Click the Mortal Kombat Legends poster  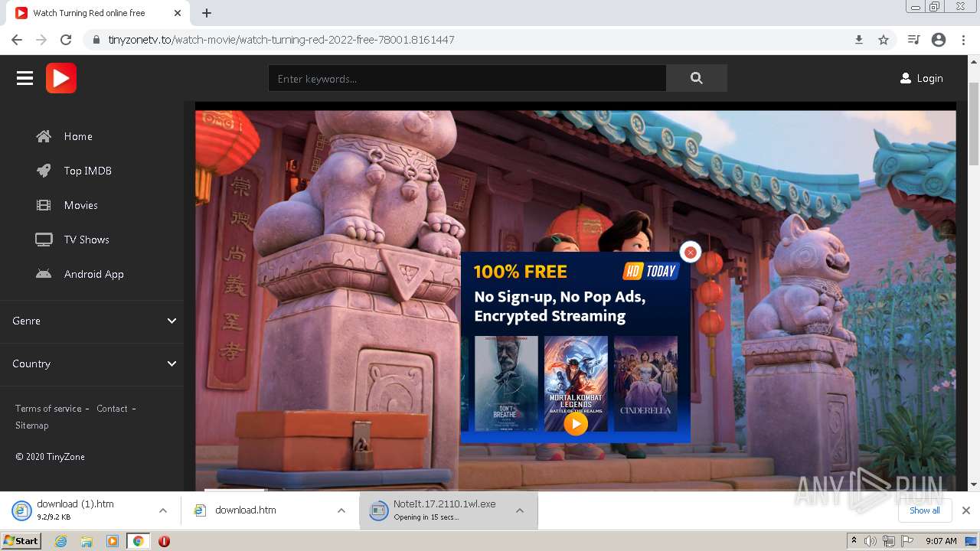tap(576, 383)
